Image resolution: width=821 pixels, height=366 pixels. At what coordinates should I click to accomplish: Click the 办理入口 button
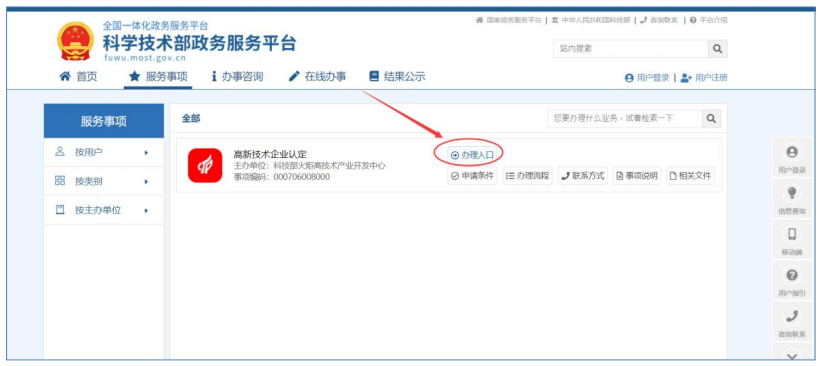coord(472,155)
